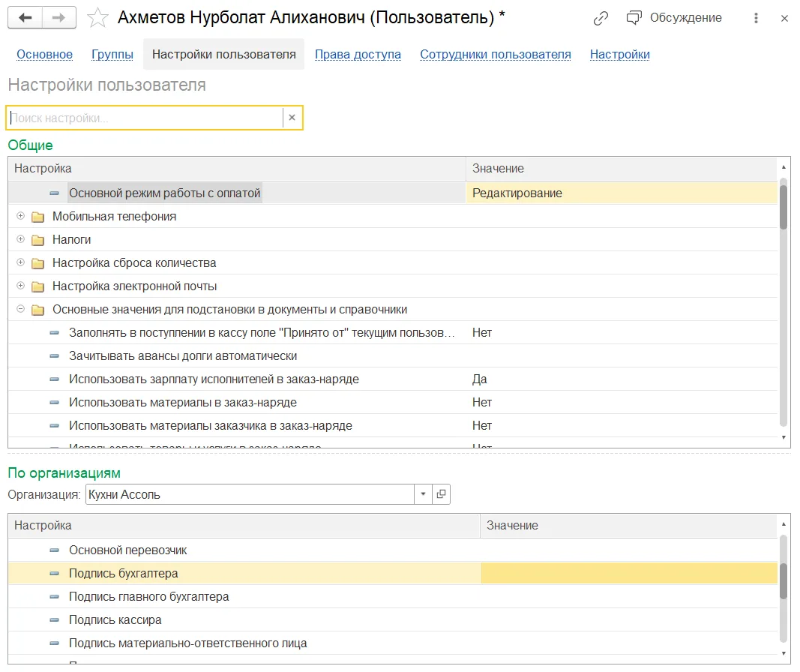Copy link with the chain icon

click(x=601, y=18)
